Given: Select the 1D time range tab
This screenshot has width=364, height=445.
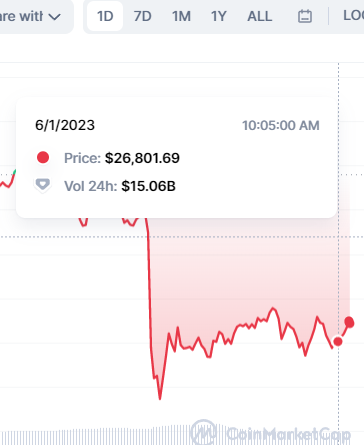Looking at the screenshot, I should [x=105, y=16].
